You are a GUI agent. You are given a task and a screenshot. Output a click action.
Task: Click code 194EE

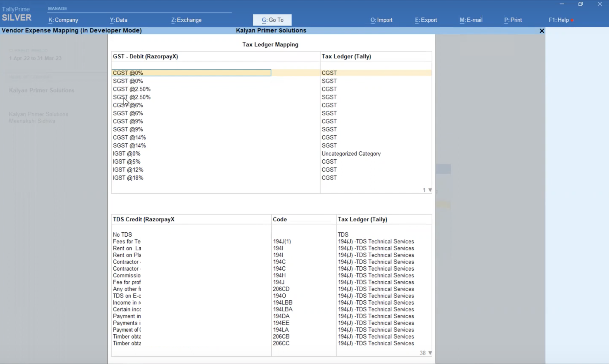(x=281, y=323)
